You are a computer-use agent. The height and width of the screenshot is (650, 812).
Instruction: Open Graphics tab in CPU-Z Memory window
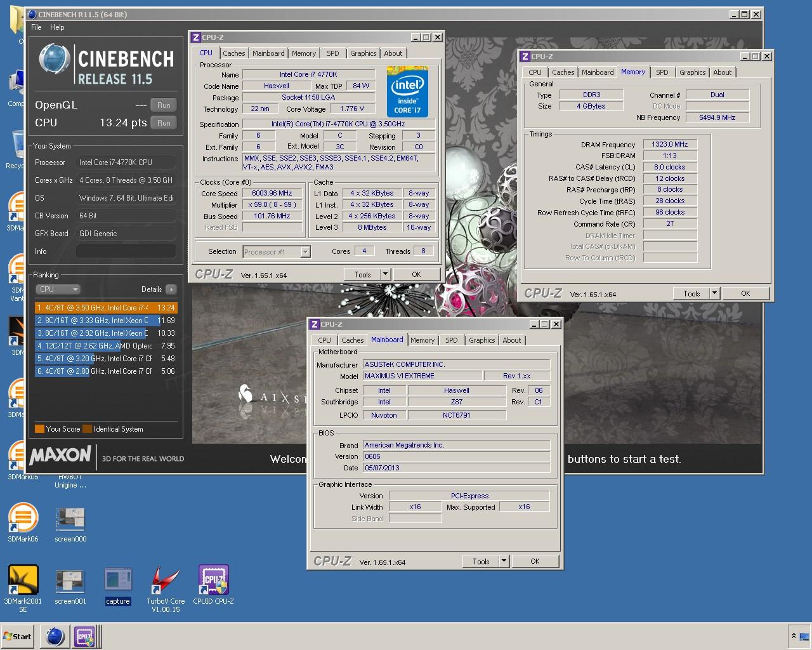coord(693,72)
